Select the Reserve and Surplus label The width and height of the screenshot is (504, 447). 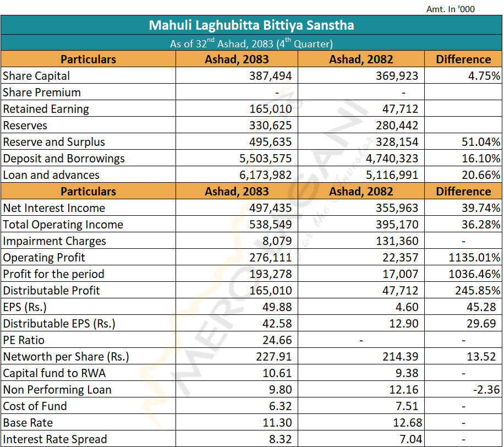tap(54, 142)
